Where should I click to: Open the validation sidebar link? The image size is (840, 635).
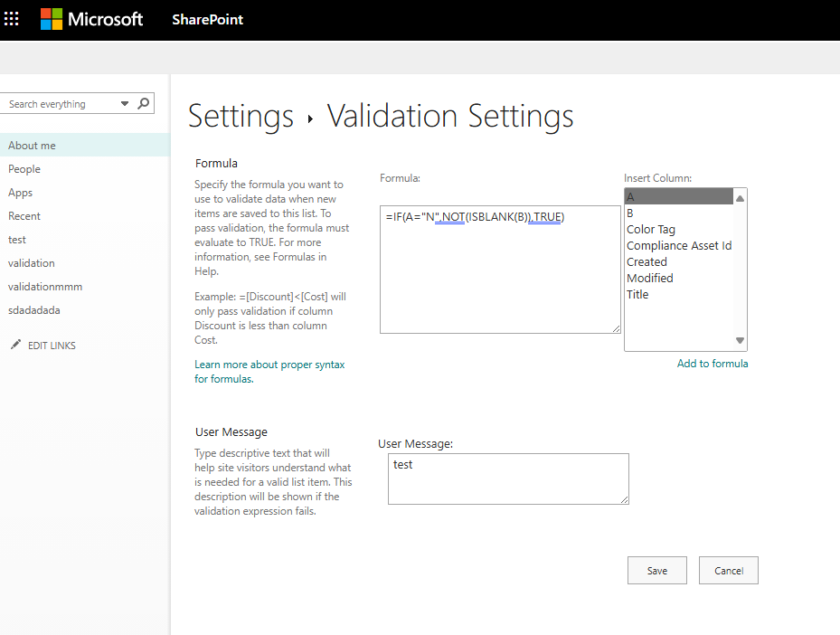31,263
